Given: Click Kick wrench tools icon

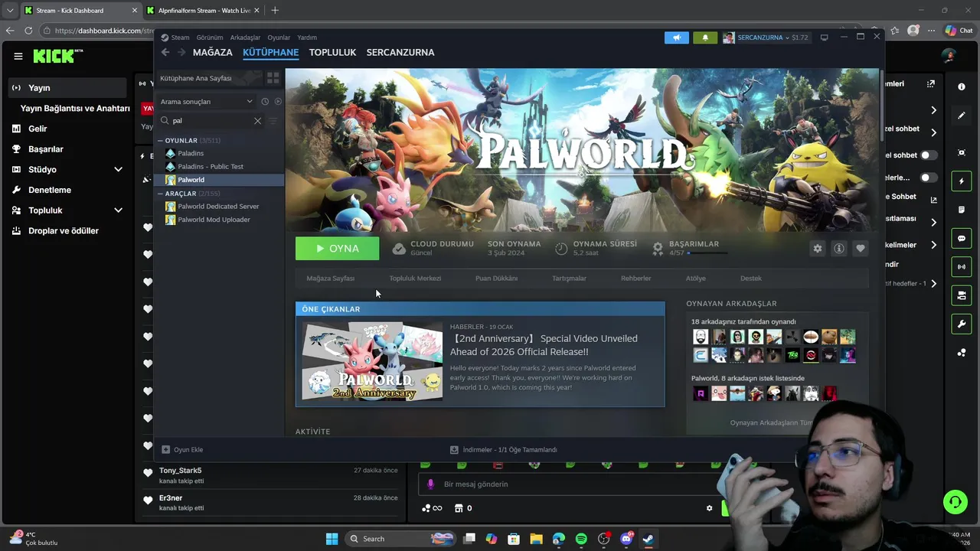Looking at the screenshot, I should pyautogui.click(x=962, y=324).
